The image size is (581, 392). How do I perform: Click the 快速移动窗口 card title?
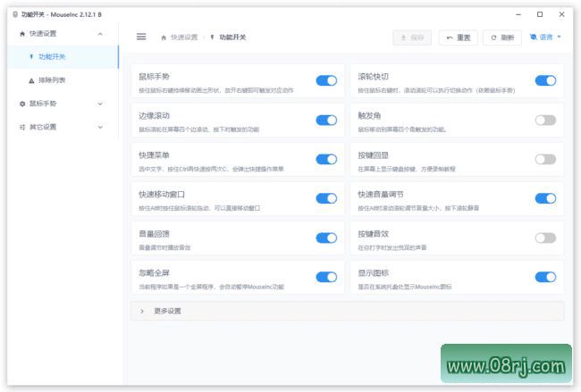pyautogui.click(x=162, y=195)
